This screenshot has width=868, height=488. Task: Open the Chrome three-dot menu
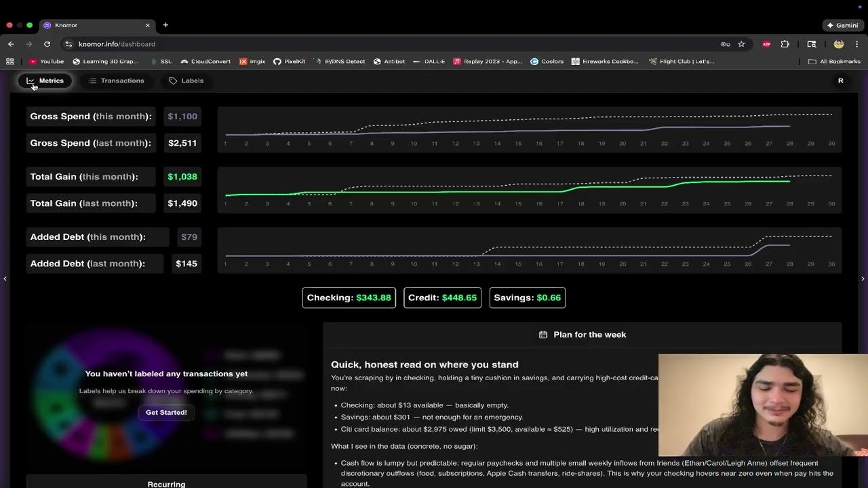point(857,44)
